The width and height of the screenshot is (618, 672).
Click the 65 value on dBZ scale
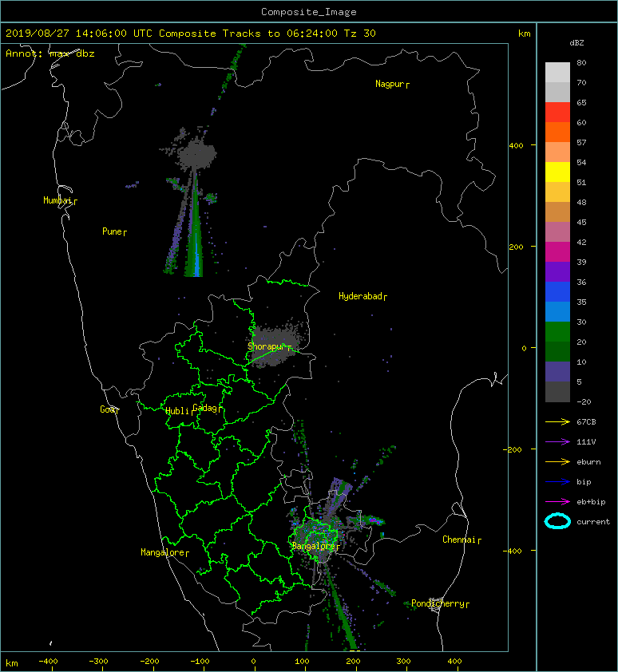(x=581, y=102)
